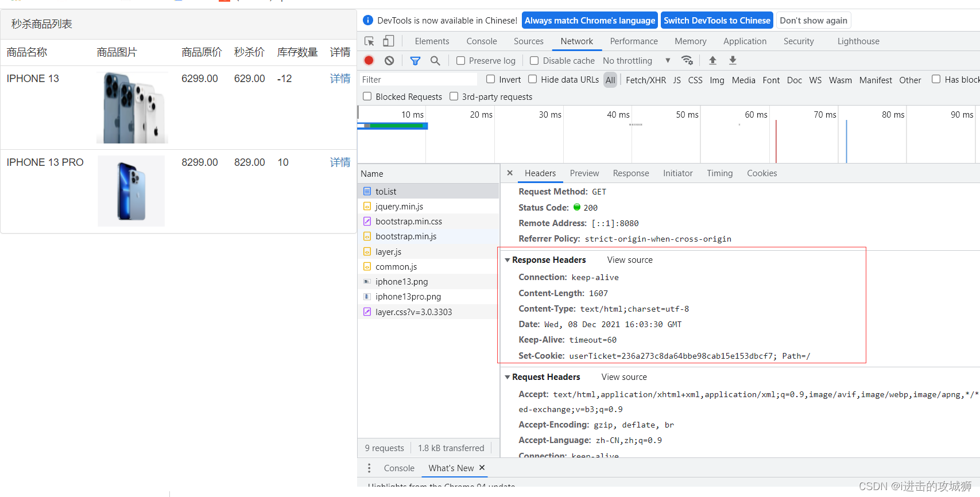This screenshot has height=497, width=980.
Task: Switch to the Cookies detail tab
Action: [x=762, y=173]
